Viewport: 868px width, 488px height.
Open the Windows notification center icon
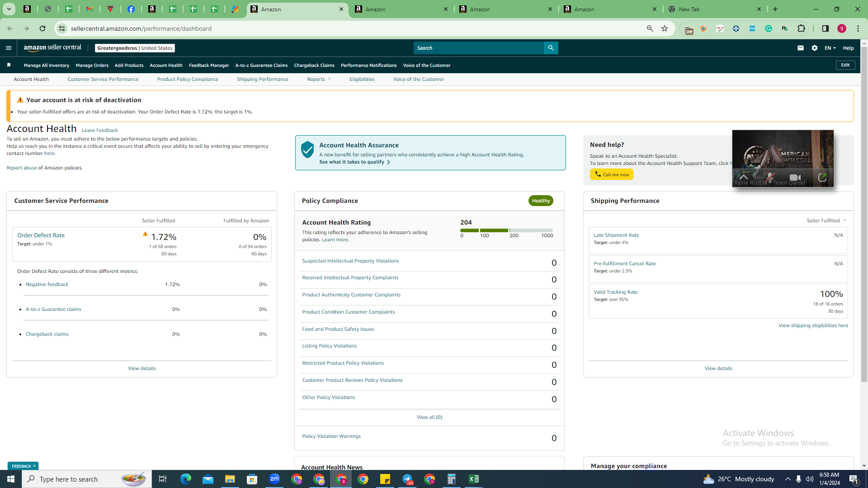click(854, 479)
